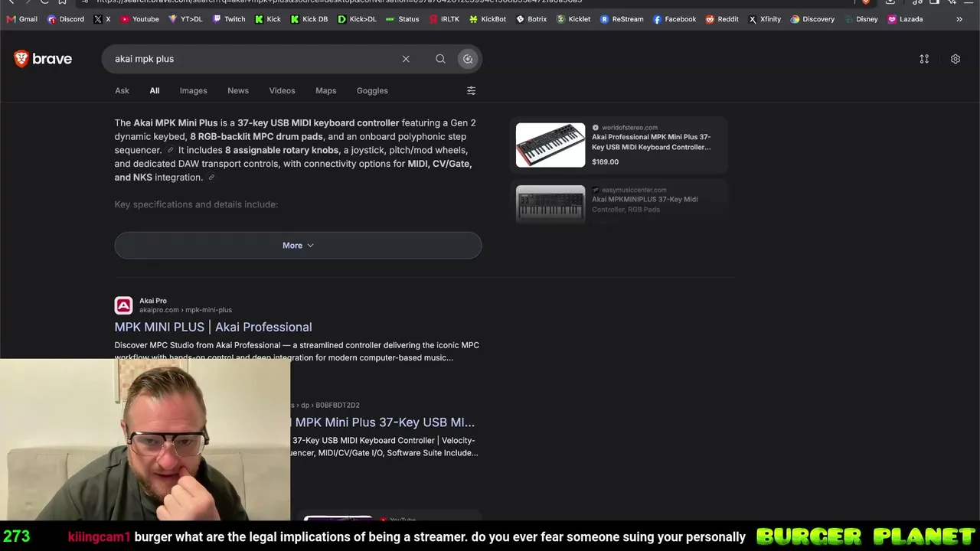Viewport: 980px width, 551px height.
Task: Open the Lazada bookmark
Action: coord(905,19)
